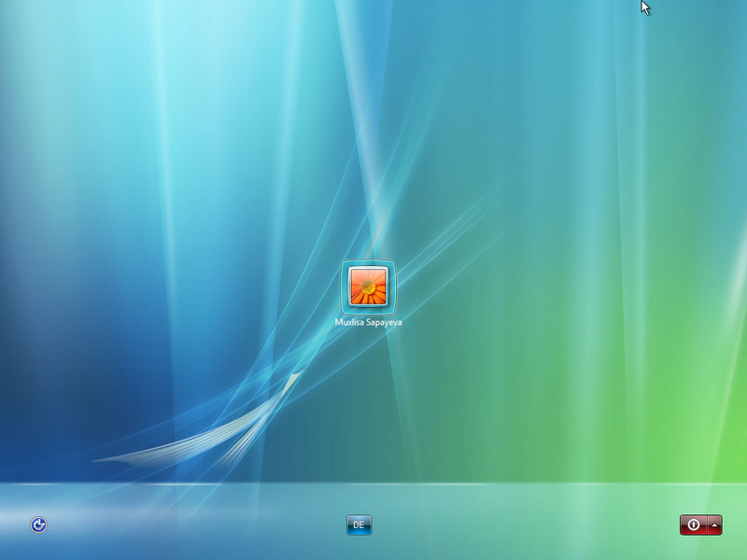Expand the shutdown options arrow

click(715, 525)
